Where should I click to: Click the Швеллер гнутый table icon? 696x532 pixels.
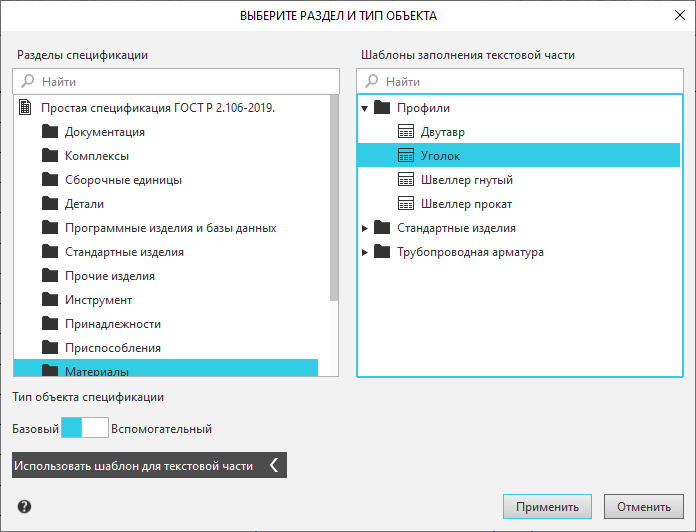coord(405,180)
